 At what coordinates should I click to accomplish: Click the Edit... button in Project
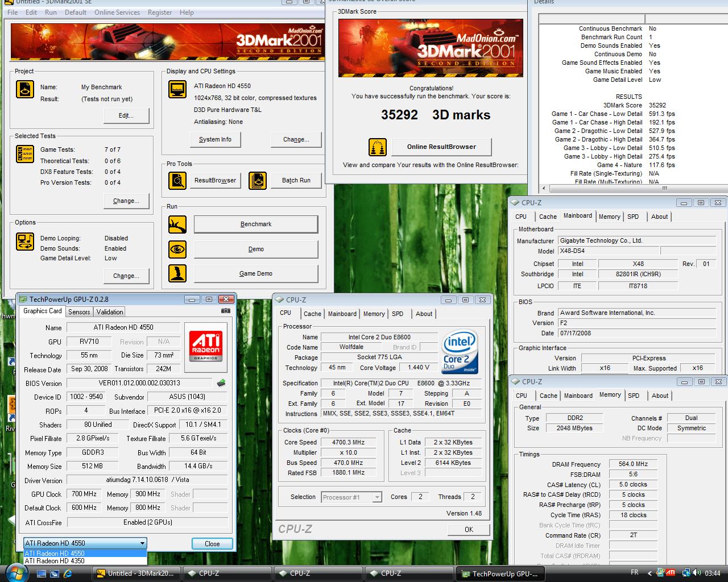[126, 115]
